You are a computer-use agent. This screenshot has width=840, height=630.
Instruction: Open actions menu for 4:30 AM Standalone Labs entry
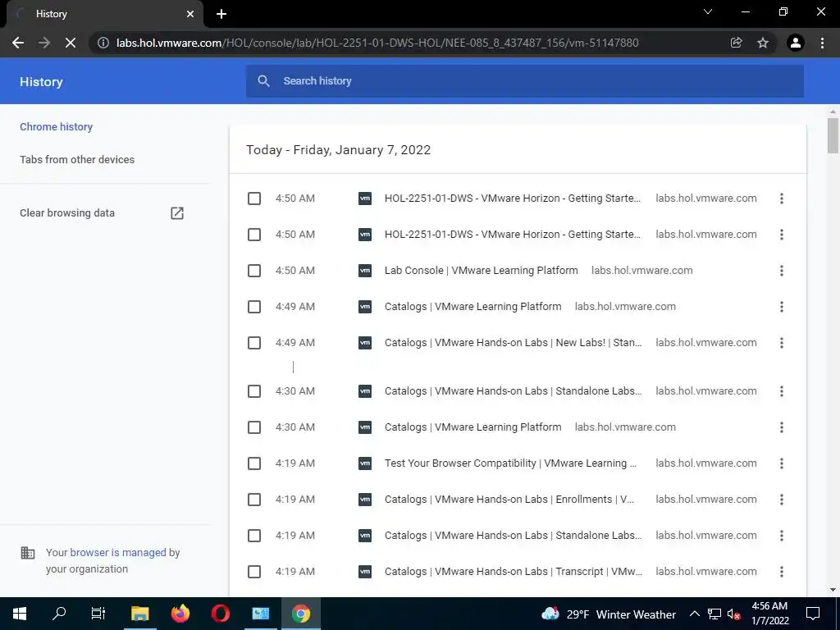(x=782, y=391)
